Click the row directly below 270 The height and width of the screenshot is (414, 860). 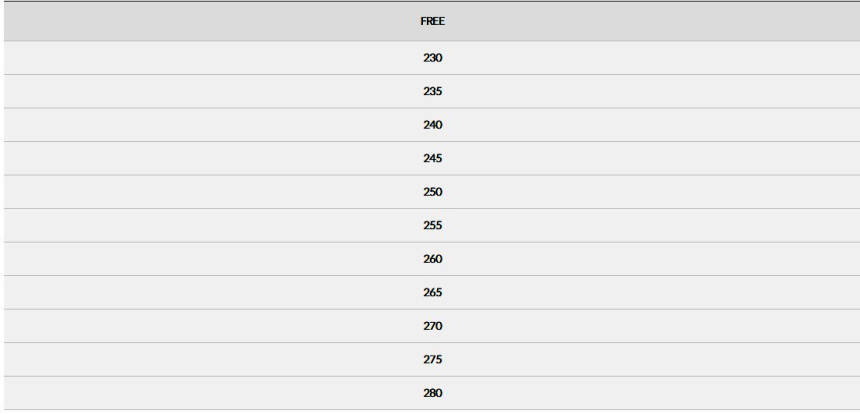[x=432, y=360]
